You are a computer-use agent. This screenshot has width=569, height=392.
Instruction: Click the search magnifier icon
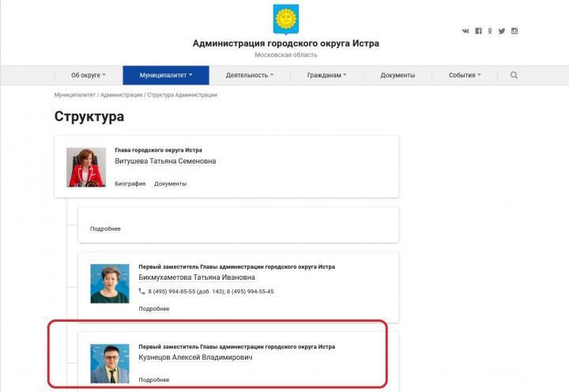pyautogui.click(x=514, y=75)
